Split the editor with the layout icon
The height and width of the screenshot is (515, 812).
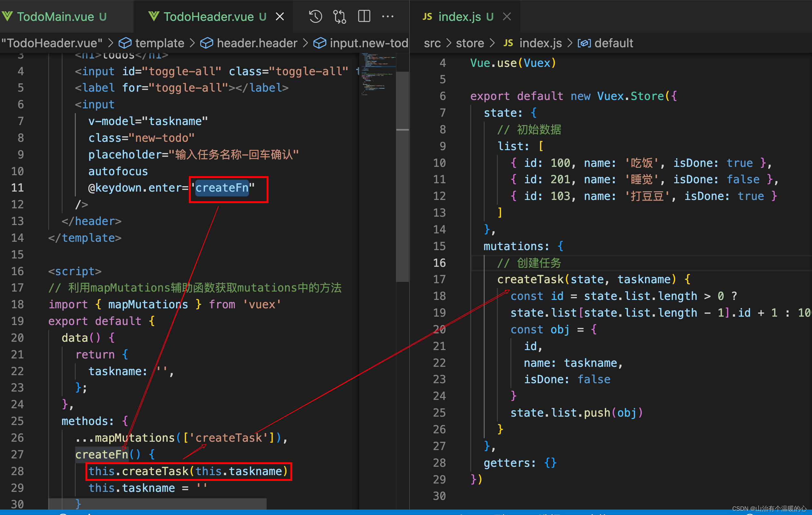364,16
